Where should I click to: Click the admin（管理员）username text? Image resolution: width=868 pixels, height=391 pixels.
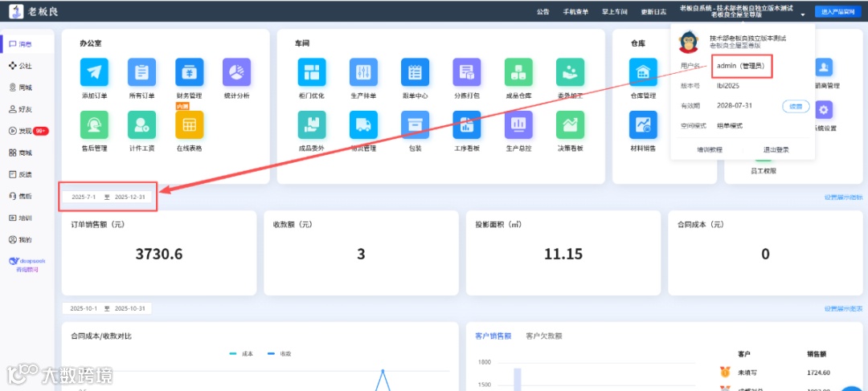(741, 66)
